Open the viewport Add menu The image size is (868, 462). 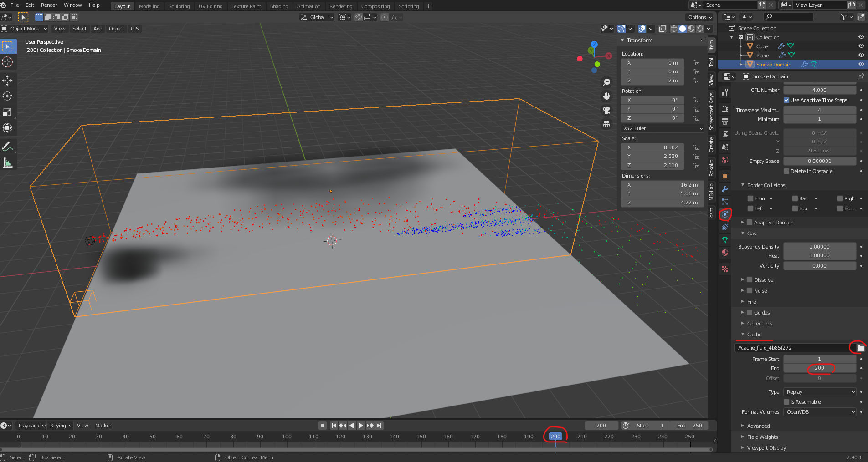98,29
